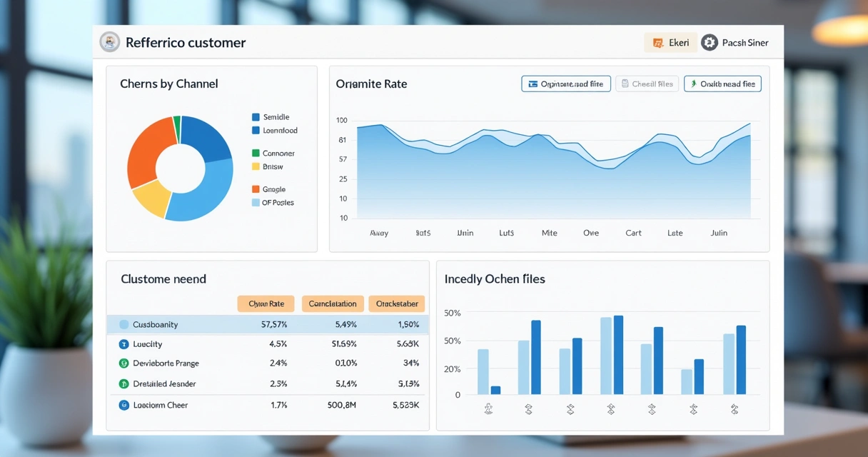This screenshot has height=457, width=868.
Task: Click the 5,523K value in the last row
Action: (x=405, y=405)
